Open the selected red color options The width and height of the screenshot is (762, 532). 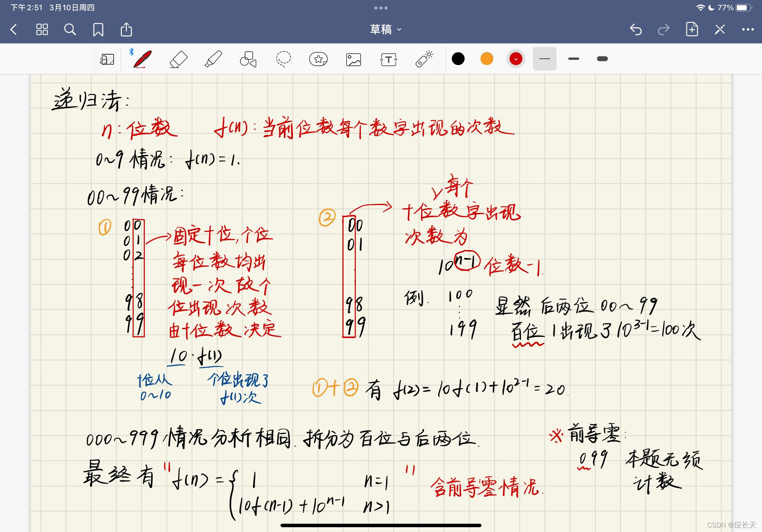coord(516,59)
